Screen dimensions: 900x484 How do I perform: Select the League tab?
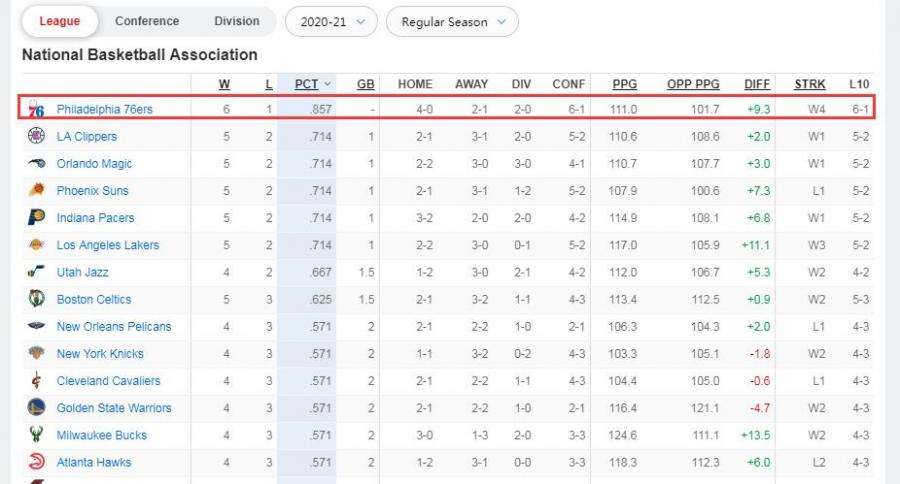tap(59, 21)
